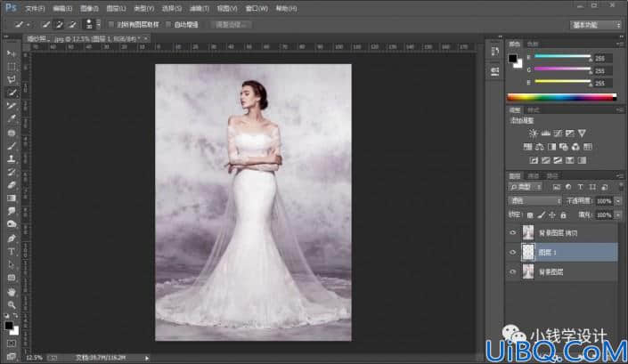The width and height of the screenshot is (628, 364).
Task: Enable Auto-Enhance checkbox
Action: (168, 24)
